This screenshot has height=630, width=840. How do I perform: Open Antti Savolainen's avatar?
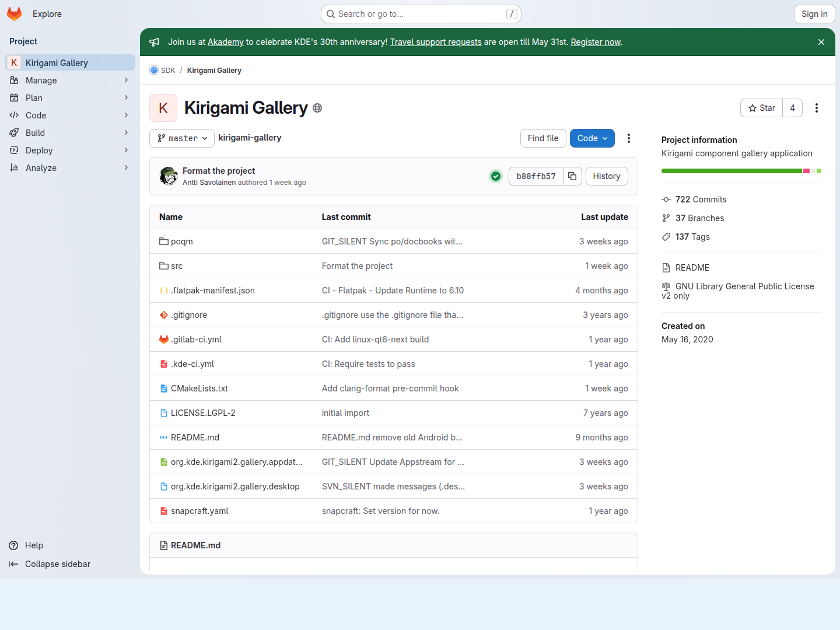tap(169, 176)
